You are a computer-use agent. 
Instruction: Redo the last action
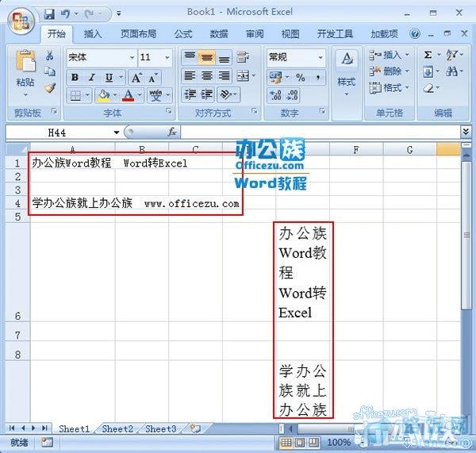point(89,13)
